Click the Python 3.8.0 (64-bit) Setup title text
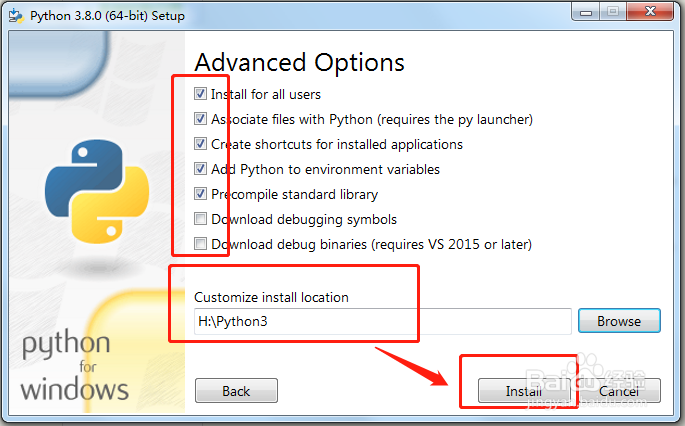685x426 pixels. pos(106,16)
